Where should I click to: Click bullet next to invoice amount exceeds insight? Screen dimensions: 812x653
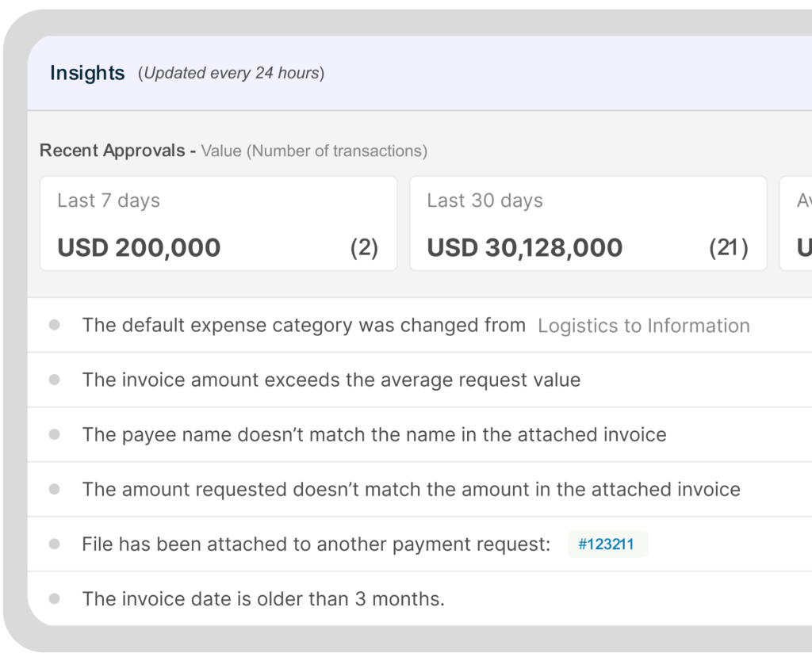point(54,380)
